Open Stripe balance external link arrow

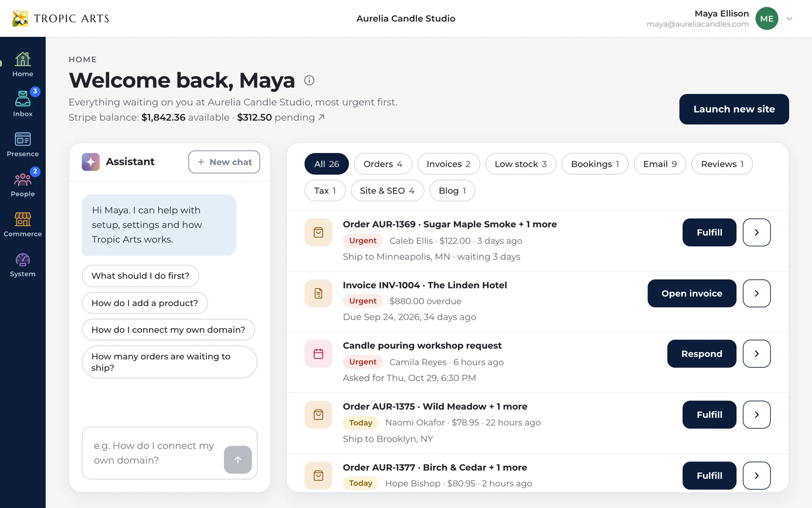(321, 117)
